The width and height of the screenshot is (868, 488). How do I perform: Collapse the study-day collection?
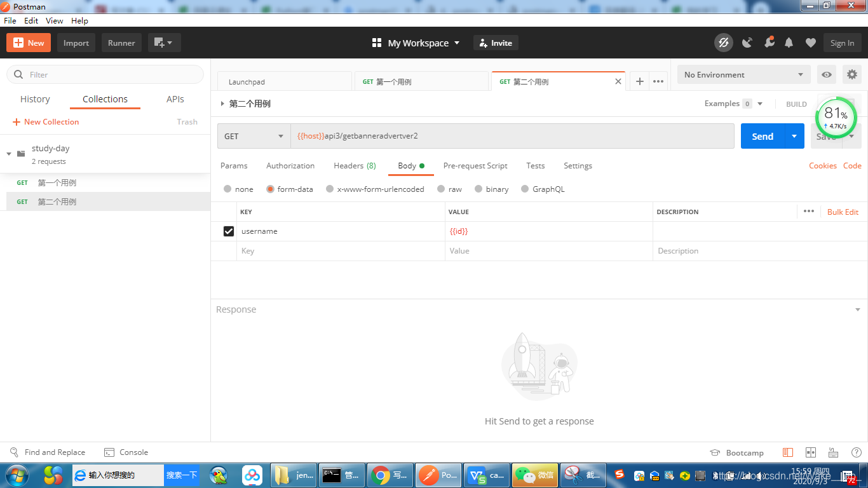(x=9, y=154)
